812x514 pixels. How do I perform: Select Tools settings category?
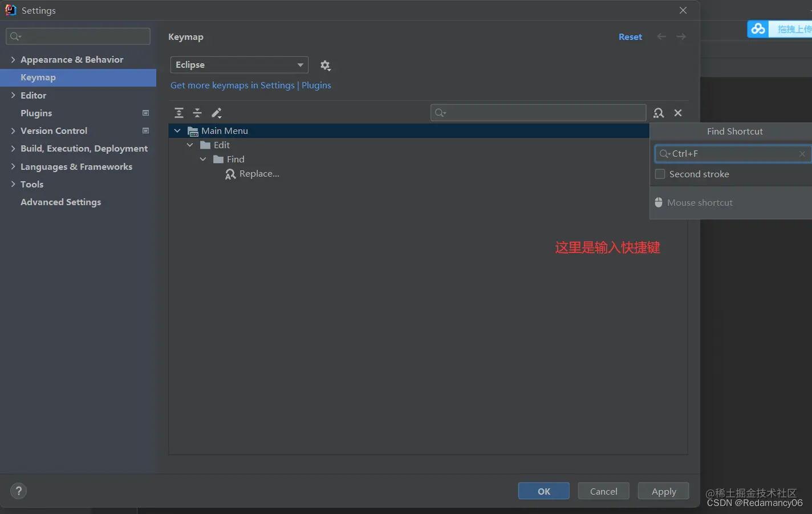pos(32,184)
